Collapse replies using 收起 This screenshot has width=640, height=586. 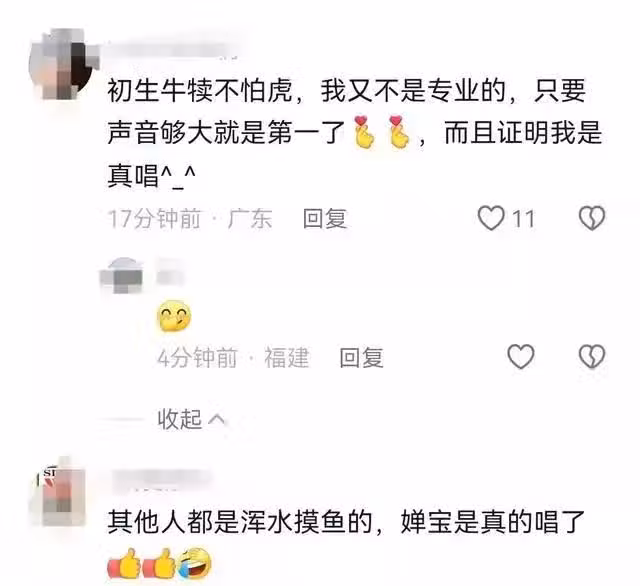click(191, 419)
